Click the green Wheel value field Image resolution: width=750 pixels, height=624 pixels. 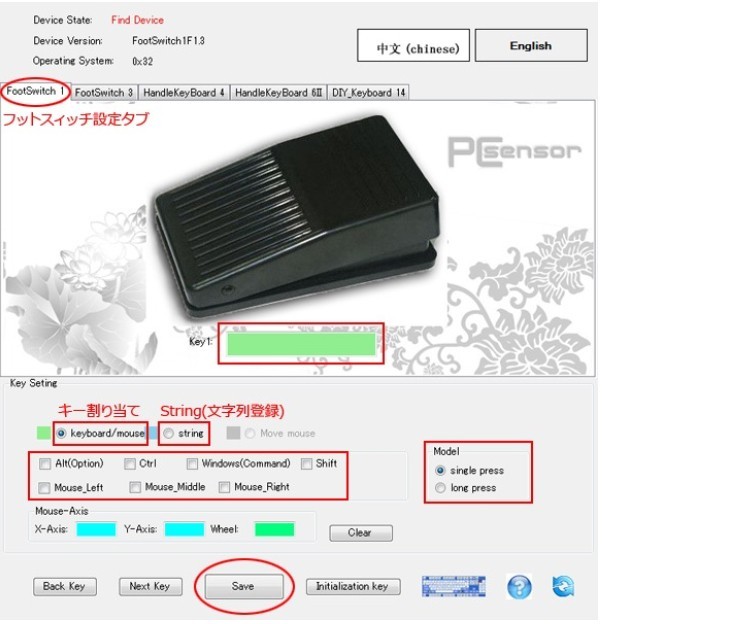[x=275, y=529]
